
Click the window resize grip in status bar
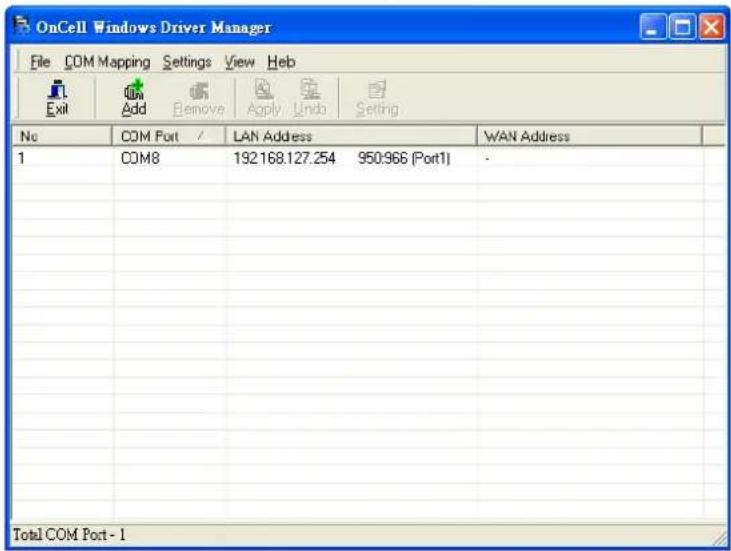tap(718, 537)
